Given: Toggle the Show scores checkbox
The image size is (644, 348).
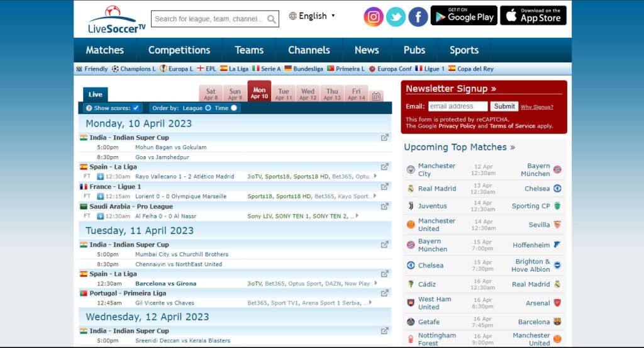Looking at the screenshot, I should [136, 108].
